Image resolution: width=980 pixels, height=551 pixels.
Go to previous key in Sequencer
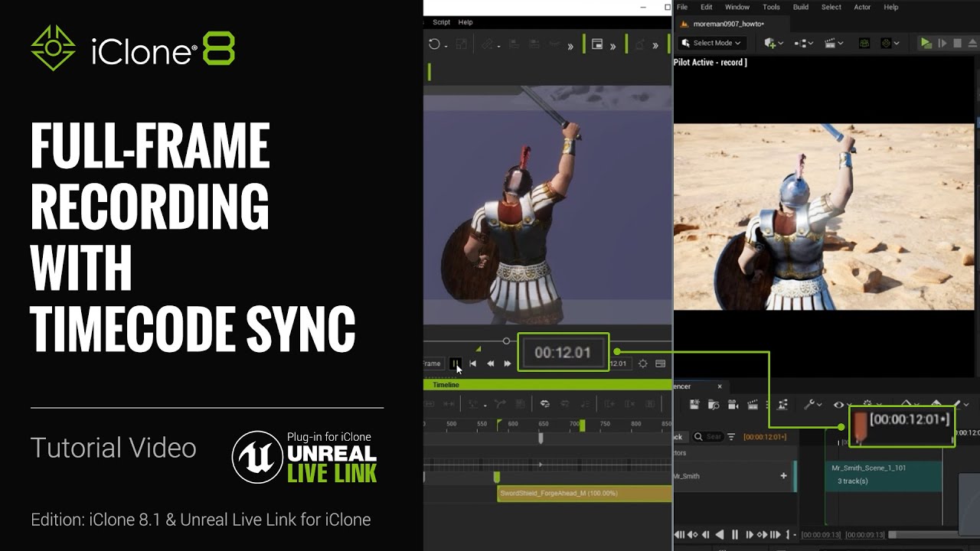pos(692,535)
